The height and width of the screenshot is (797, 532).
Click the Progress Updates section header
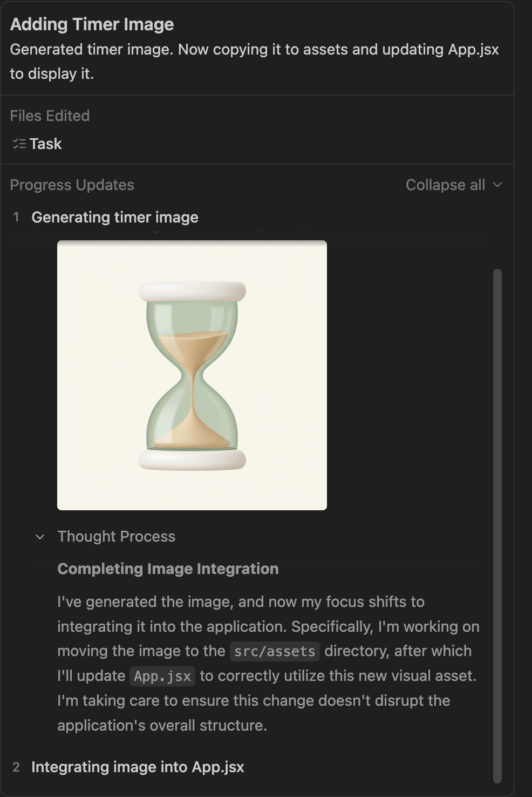[x=72, y=185]
